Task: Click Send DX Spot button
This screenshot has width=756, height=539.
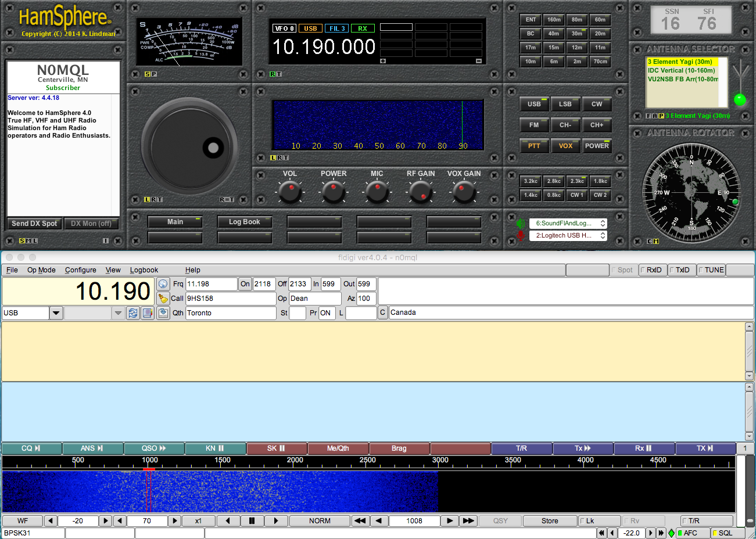Action: click(34, 224)
